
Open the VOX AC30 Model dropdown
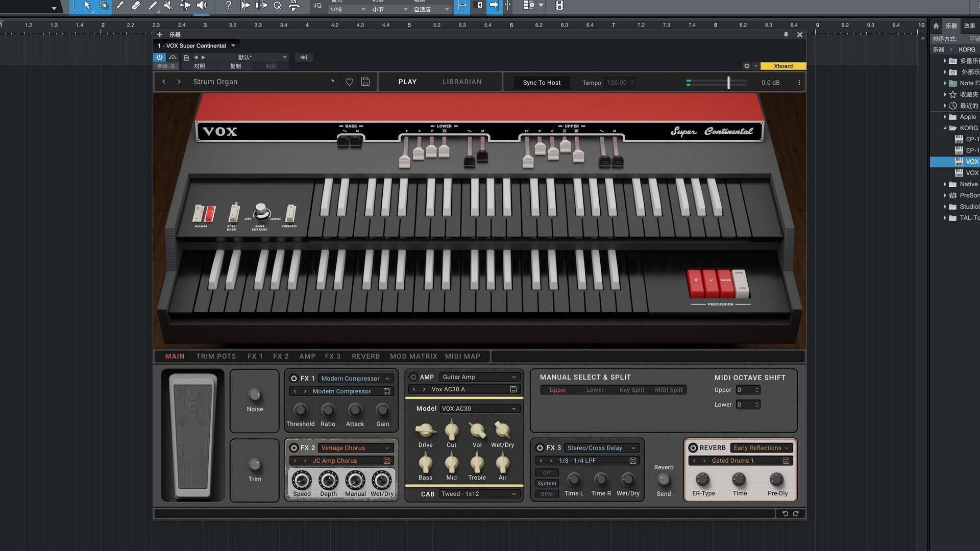[x=479, y=409]
